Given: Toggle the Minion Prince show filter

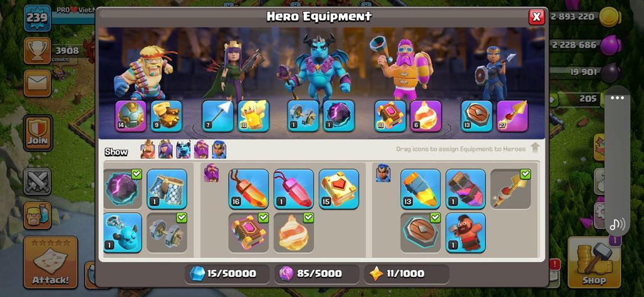Looking at the screenshot, I should (x=183, y=150).
